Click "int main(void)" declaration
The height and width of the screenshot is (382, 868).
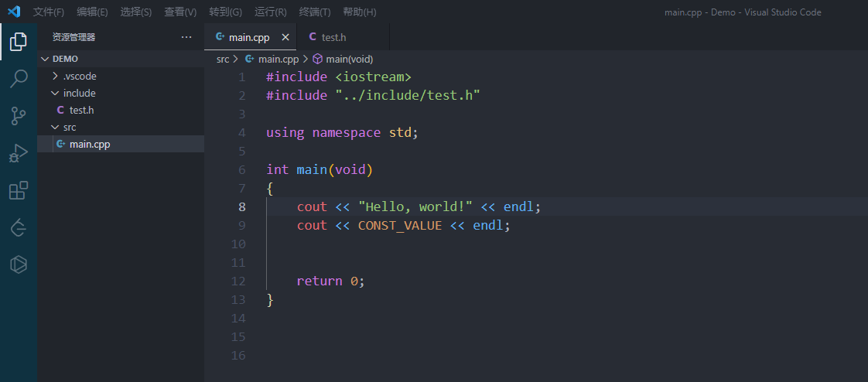(320, 169)
